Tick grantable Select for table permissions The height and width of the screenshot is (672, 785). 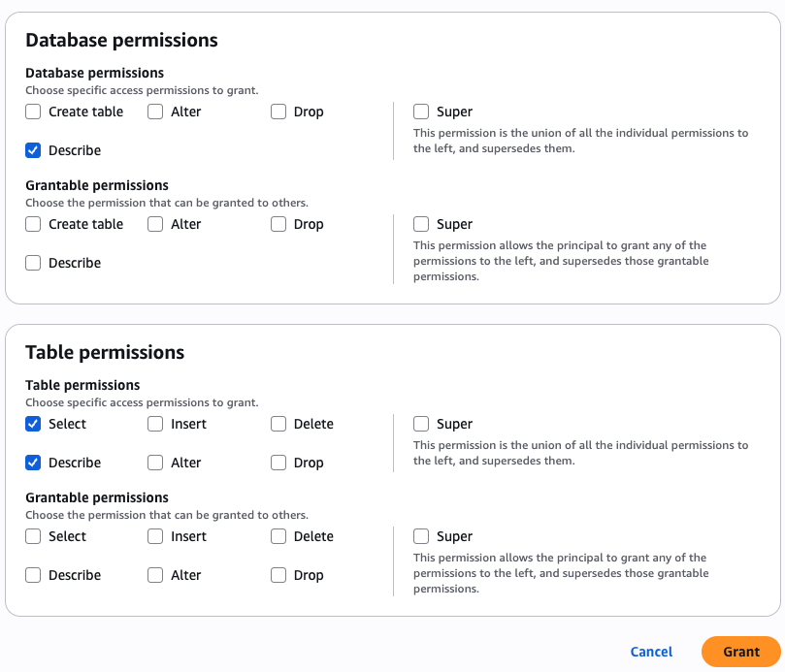tap(33, 536)
